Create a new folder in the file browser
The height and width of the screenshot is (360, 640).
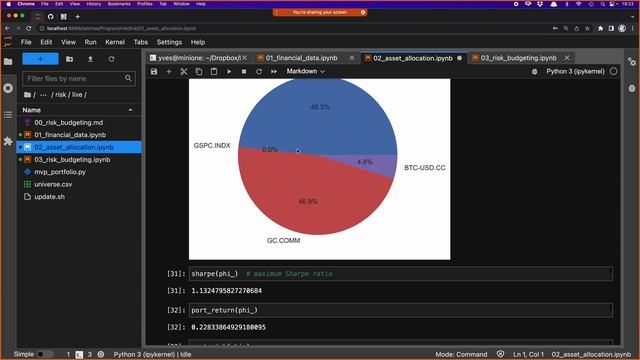coord(69,59)
